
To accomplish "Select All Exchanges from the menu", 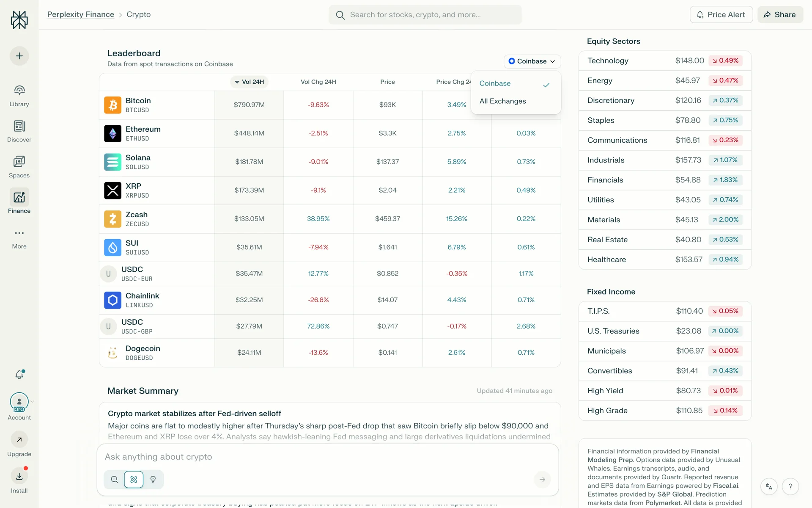I will 503,101.
